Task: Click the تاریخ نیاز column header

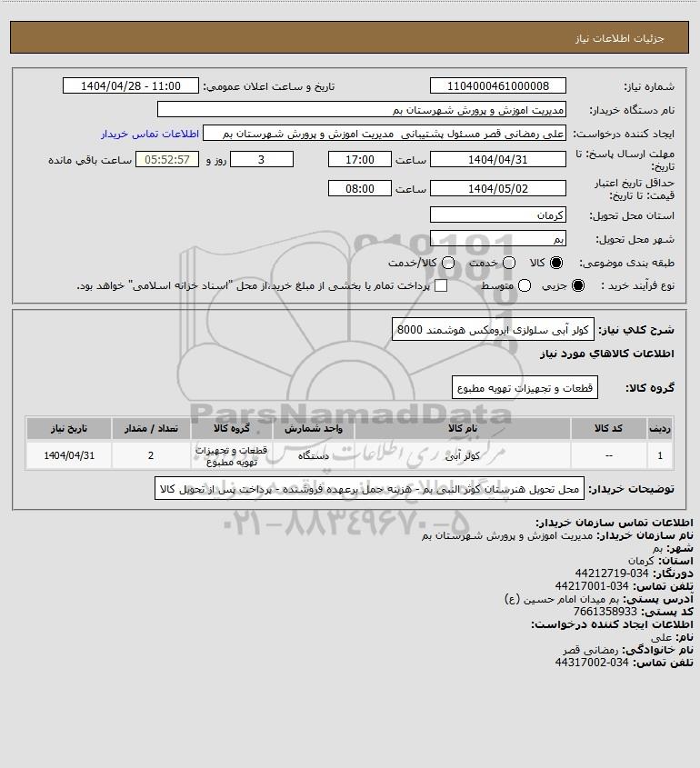Action: [69, 429]
